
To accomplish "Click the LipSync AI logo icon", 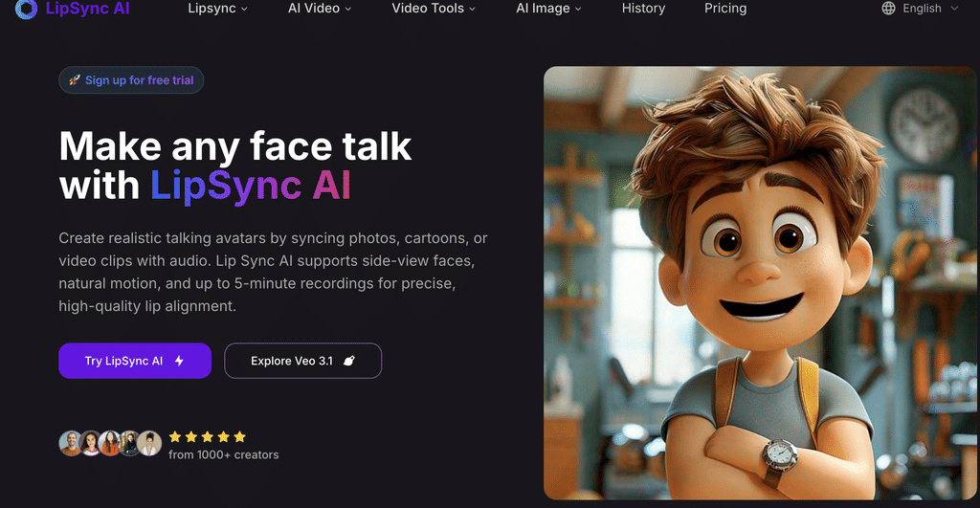I will [26, 8].
